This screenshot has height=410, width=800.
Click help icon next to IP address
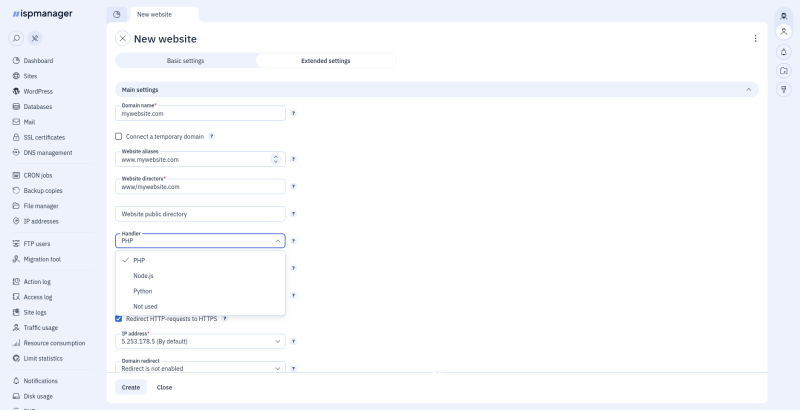(293, 341)
